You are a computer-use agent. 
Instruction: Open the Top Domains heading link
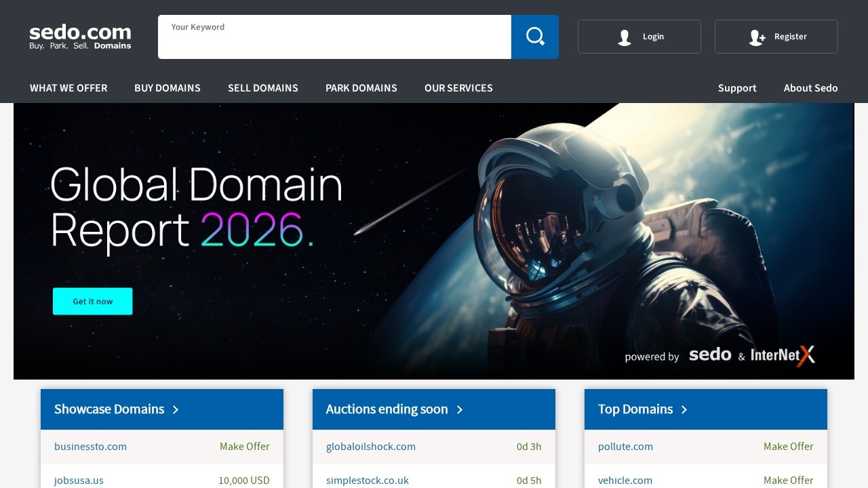[x=635, y=409]
